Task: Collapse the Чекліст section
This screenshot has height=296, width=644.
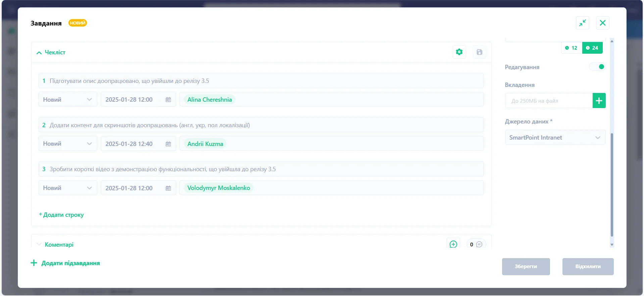Action: pyautogui.click(x=39, y=53)
